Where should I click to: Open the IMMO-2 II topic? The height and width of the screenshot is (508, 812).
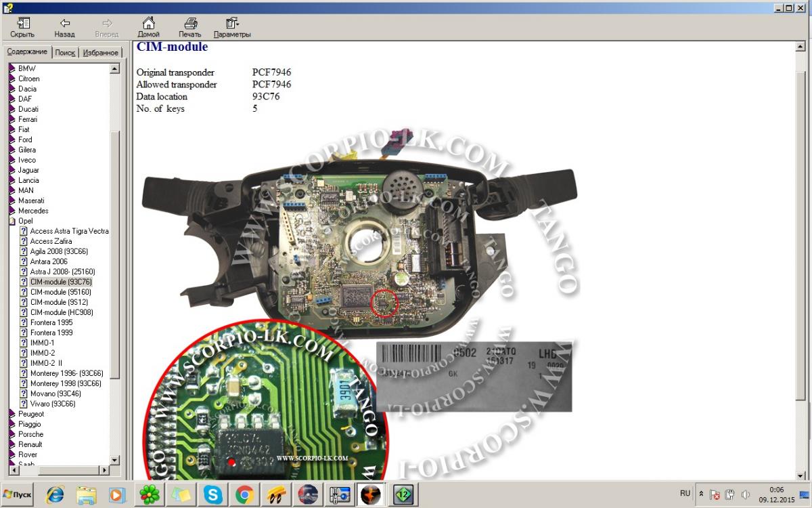46,363
